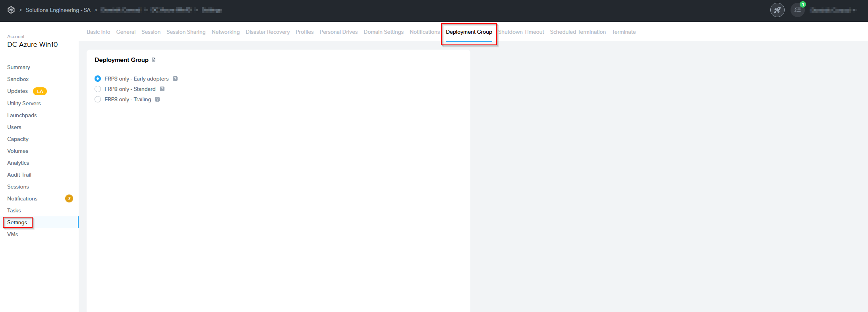Switch to the Disaster Recovery tab
This screenshot has height=312, width=868.
click(x=267, y=32)
